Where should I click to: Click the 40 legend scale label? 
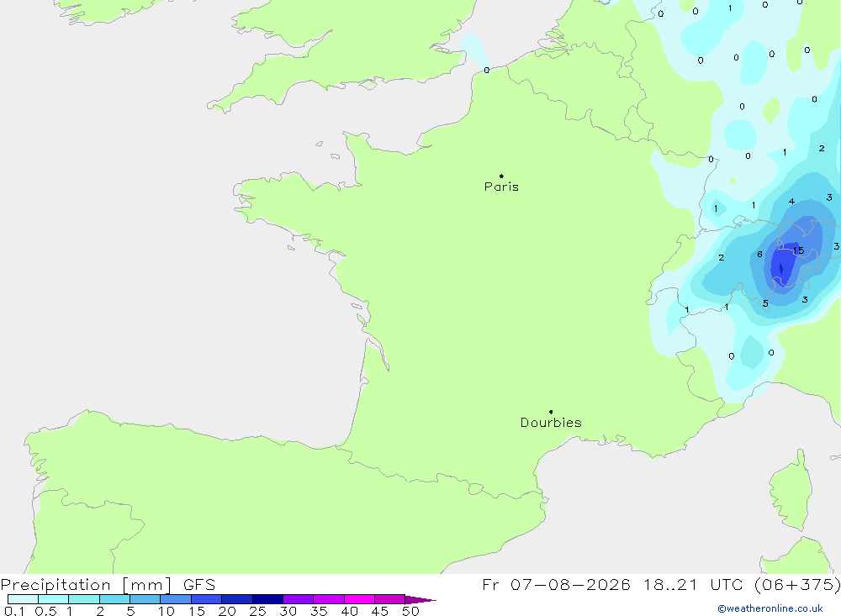coord(350,611)
